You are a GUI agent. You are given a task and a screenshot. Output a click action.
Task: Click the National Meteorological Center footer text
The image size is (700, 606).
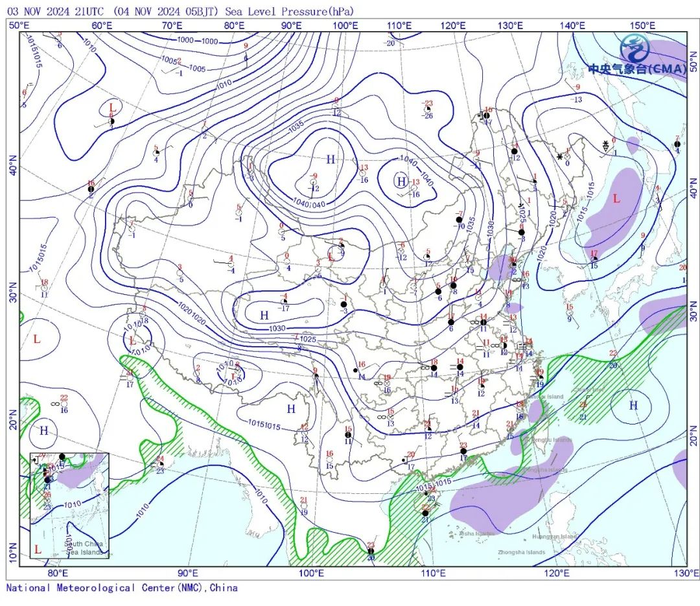pyautogui.click(x=122, y=588)
